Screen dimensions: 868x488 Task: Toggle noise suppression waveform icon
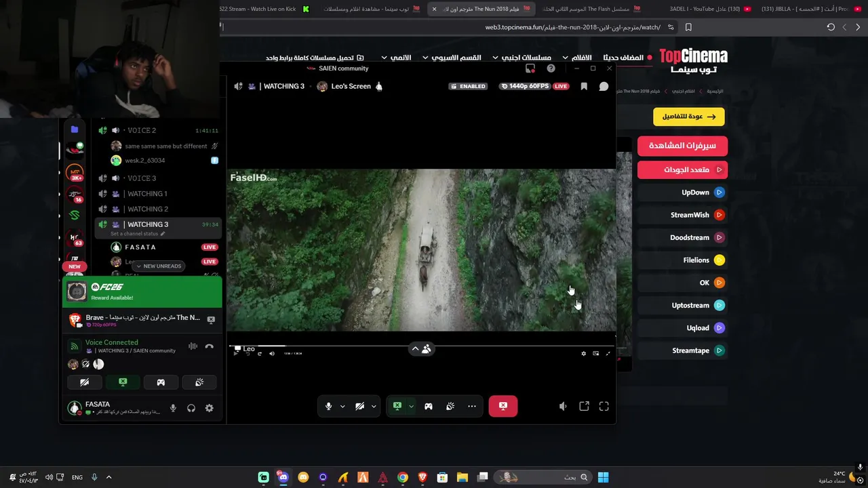(193, 346)
